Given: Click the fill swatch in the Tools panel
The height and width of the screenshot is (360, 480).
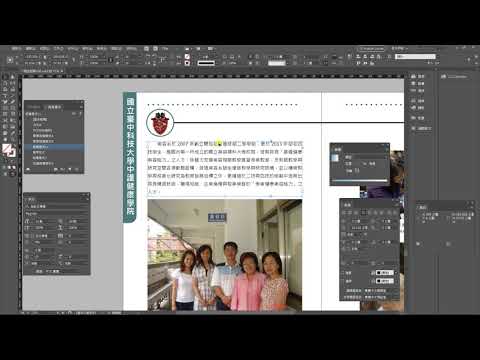Looking at the screenshot, I should [6, 149].
